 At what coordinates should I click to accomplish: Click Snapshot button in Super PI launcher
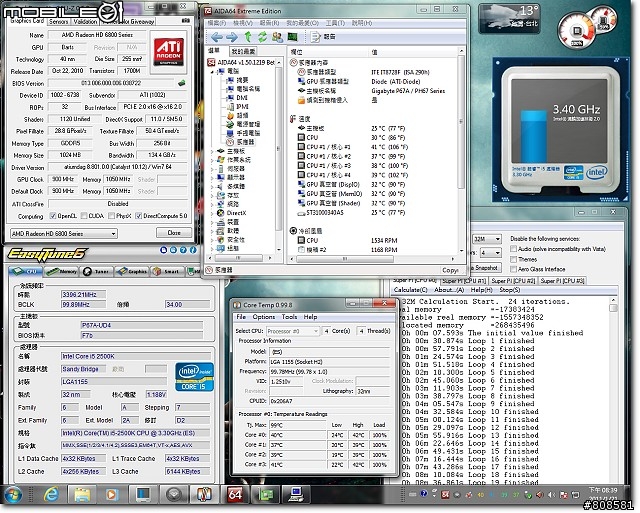pos(486,268)
